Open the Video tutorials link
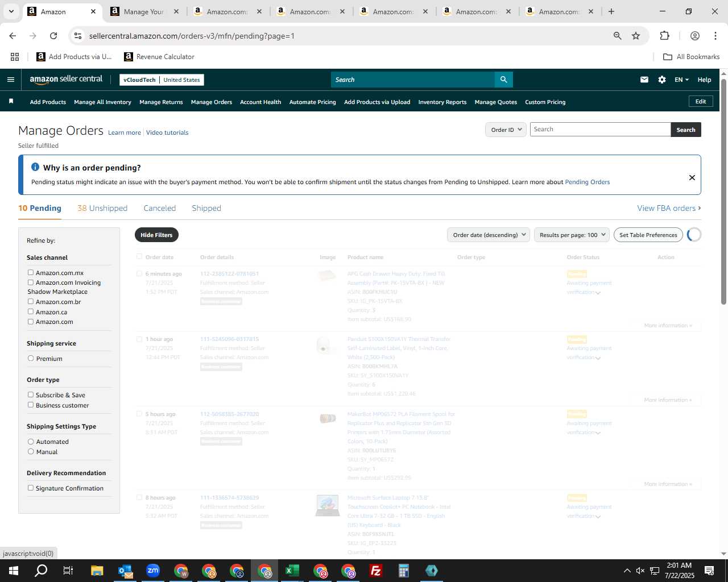 [167, 132]
